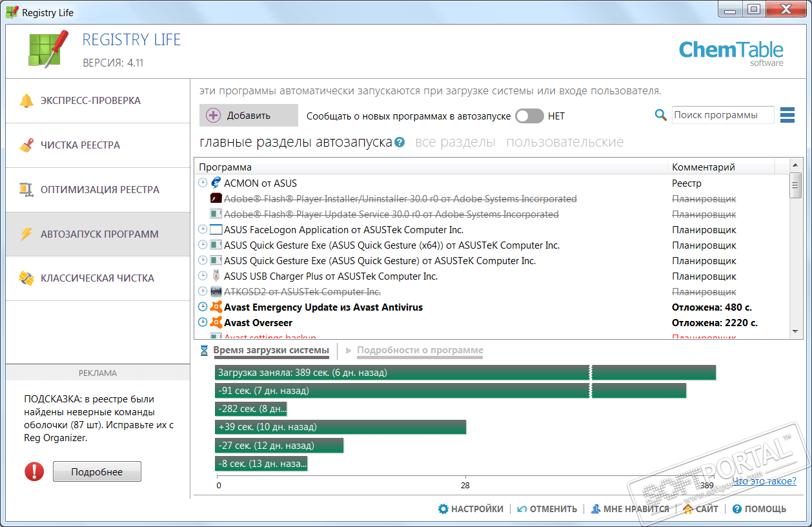Open the hamburger menu icon
Screen dimensions: 812x527
(787, 115)
